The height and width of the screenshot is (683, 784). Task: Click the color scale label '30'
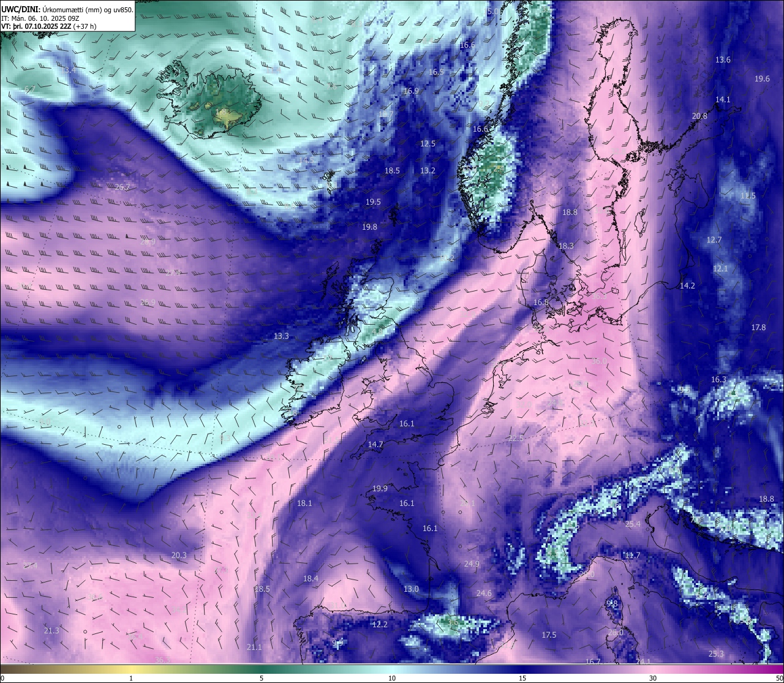coord(653,678)
